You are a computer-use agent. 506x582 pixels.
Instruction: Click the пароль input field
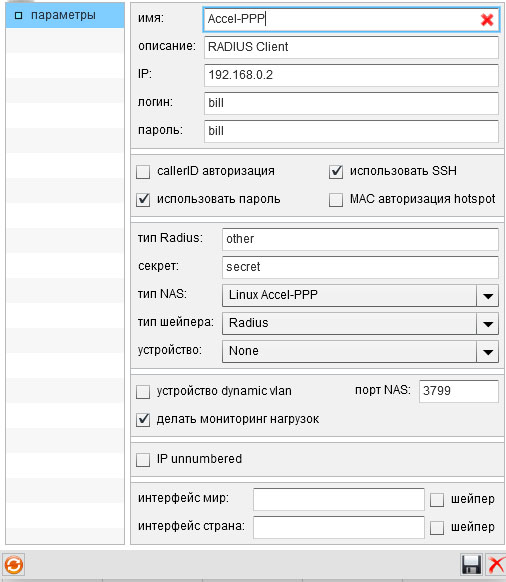point(351,131)
